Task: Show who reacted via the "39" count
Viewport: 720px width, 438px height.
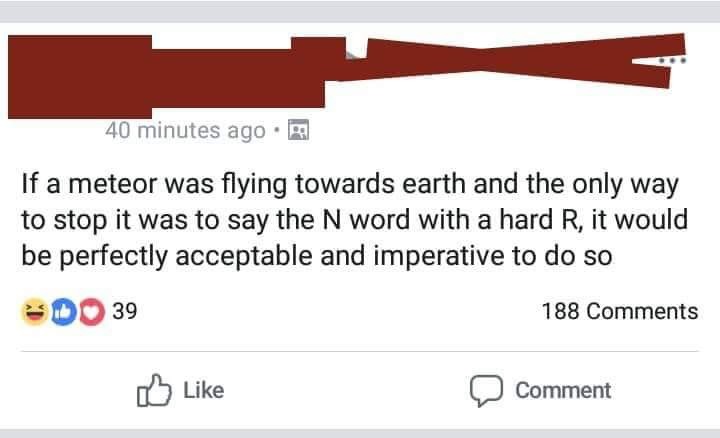Action: pos(124,311)
